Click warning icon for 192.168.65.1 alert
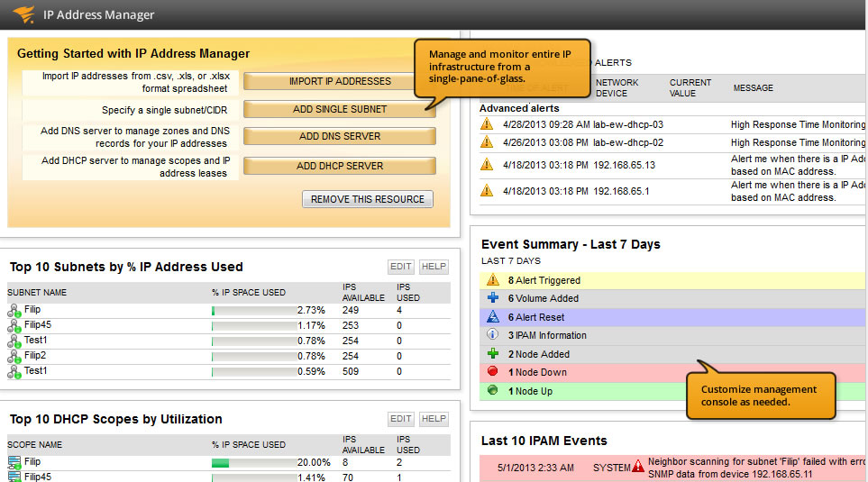 pos(487,190)
